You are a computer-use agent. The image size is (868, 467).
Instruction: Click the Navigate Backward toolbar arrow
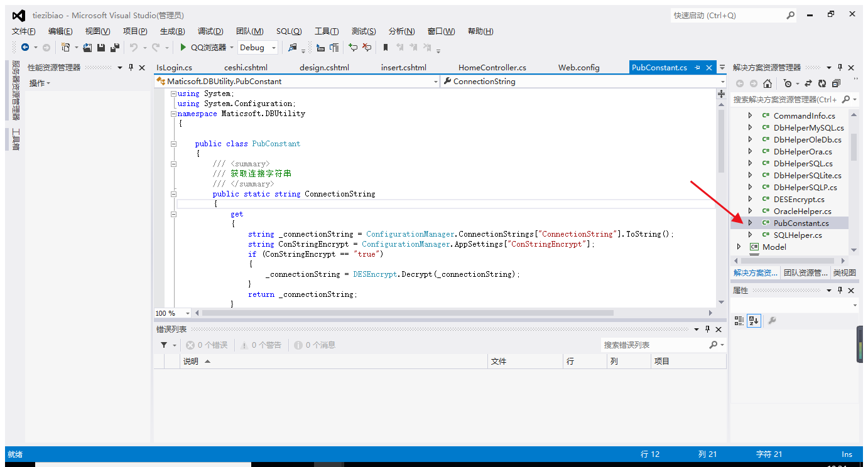(25, 47)
